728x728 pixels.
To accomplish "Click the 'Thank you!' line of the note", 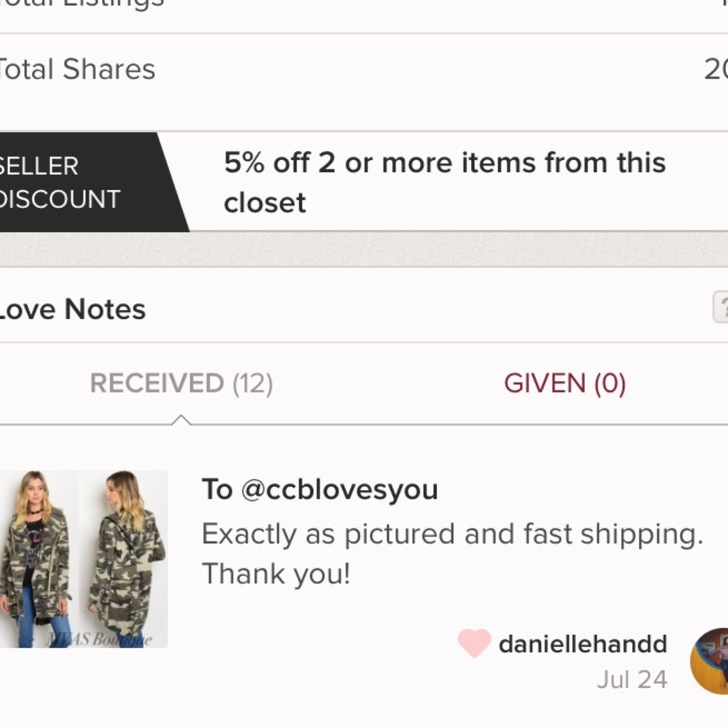I will click(276, 574).
